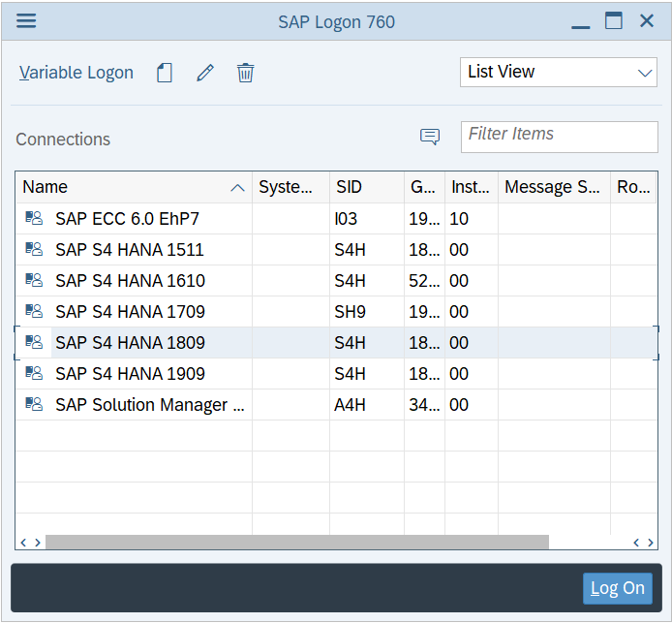Sort by the Name column header
This screenshot has width=672, height=623.
click(x=133, y=187)
